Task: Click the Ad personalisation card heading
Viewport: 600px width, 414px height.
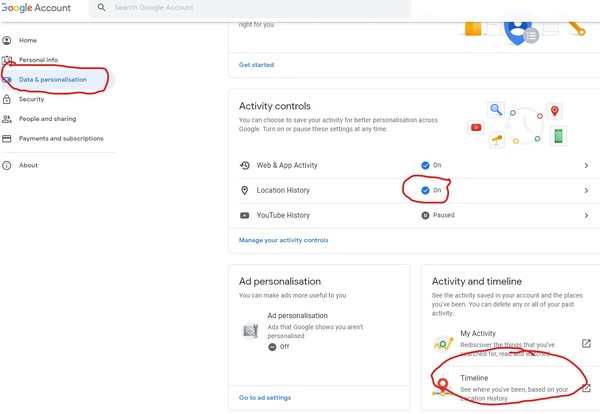Action: click(x=280, y=282)
